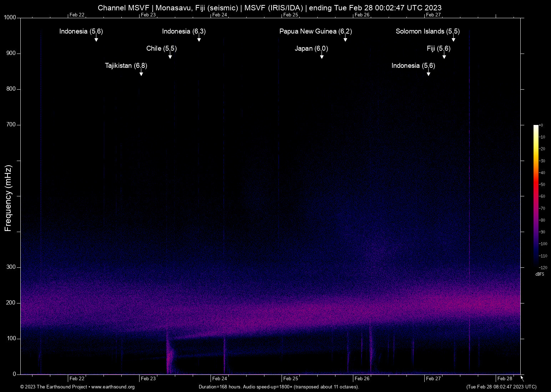The height and width of the screenshot is (392, 551).
Task: Click the 1000 frequency axis value
Action: click(10, 17)
